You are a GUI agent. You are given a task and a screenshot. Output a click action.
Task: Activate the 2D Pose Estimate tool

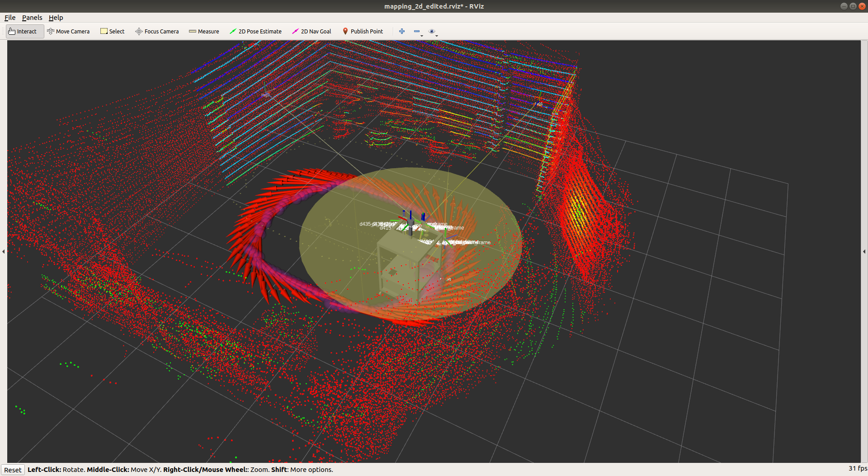(255, 31)
